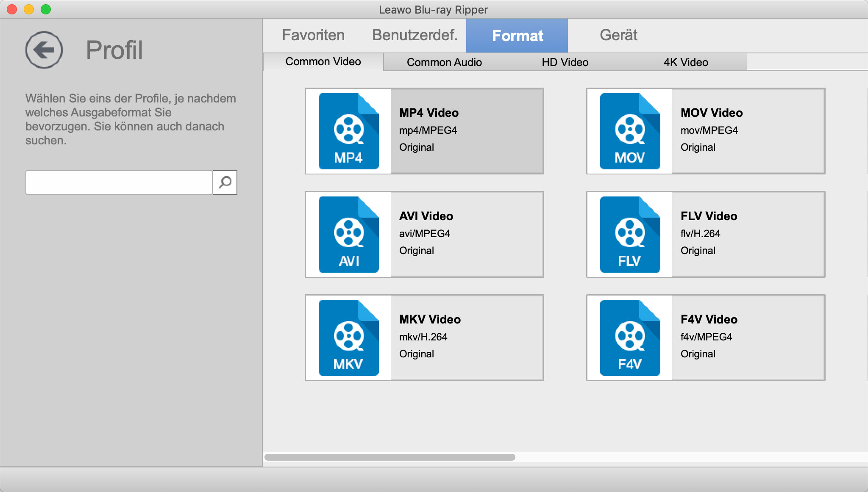Switch to the Benutzerdef. tab
Screen dimensions: 868x492
(415, 35)
